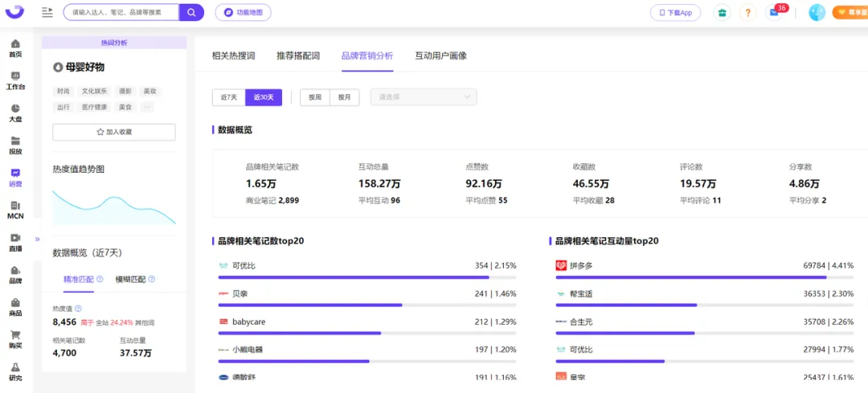Click the 拼多多 interaction progress bar
868x393 pixels.
(x=704, y=276)
